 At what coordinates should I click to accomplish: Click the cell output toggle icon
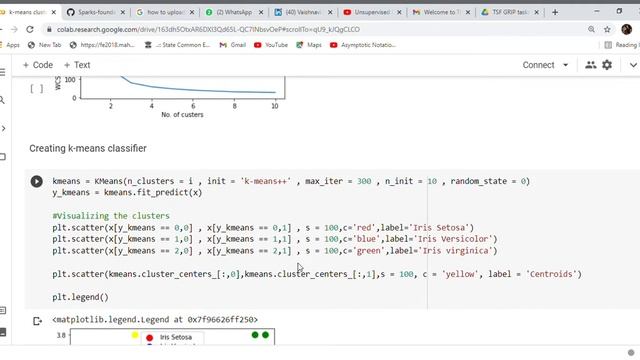pos(37,321)
